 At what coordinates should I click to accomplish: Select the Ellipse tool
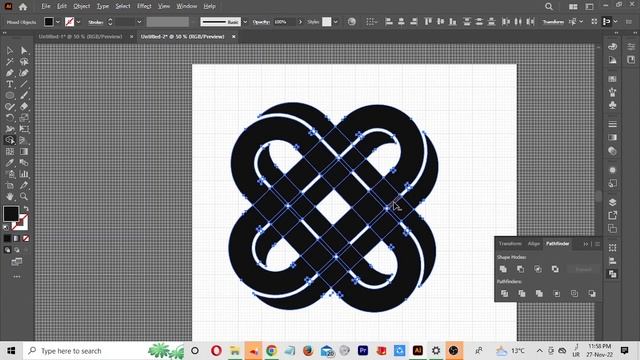pos(10,96)
